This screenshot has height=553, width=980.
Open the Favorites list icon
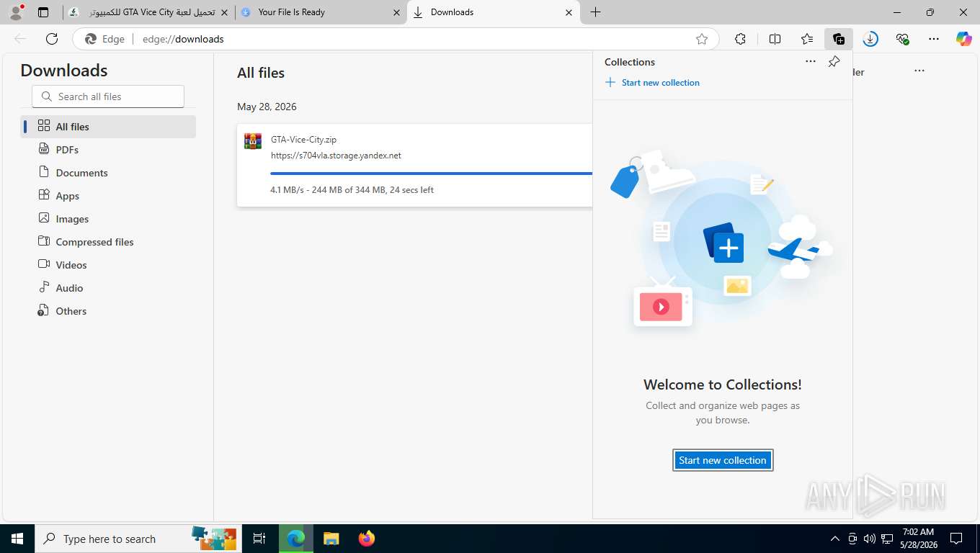coord(807,39)
